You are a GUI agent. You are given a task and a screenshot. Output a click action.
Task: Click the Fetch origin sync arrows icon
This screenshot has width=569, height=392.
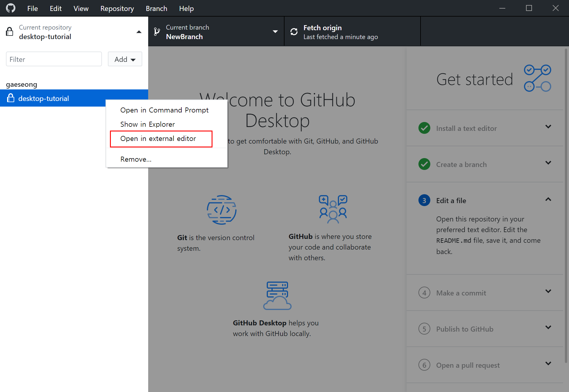point(294,32)
